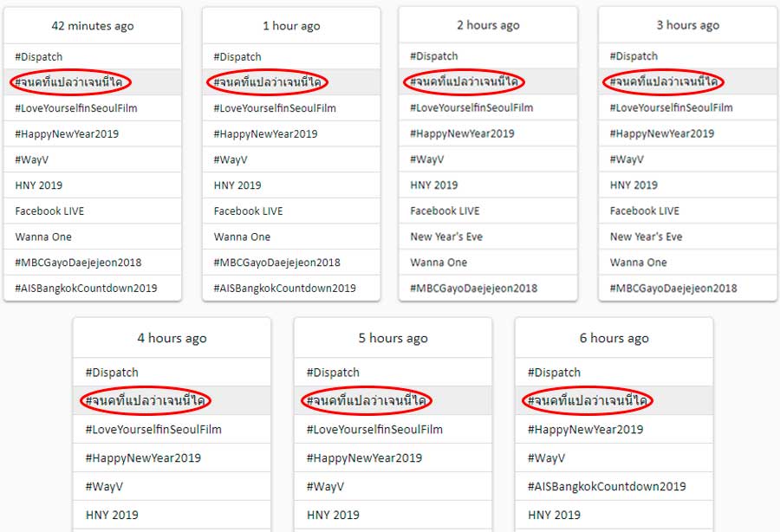The width and height of the screenshot is (780, 532).
Task: Click the 3 hours ago header
Action: 688,25
